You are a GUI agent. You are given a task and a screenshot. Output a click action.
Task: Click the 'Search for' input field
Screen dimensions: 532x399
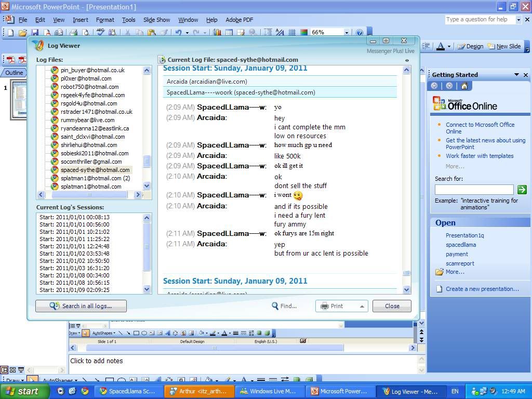pyautogui.click(x=474, y=189)
